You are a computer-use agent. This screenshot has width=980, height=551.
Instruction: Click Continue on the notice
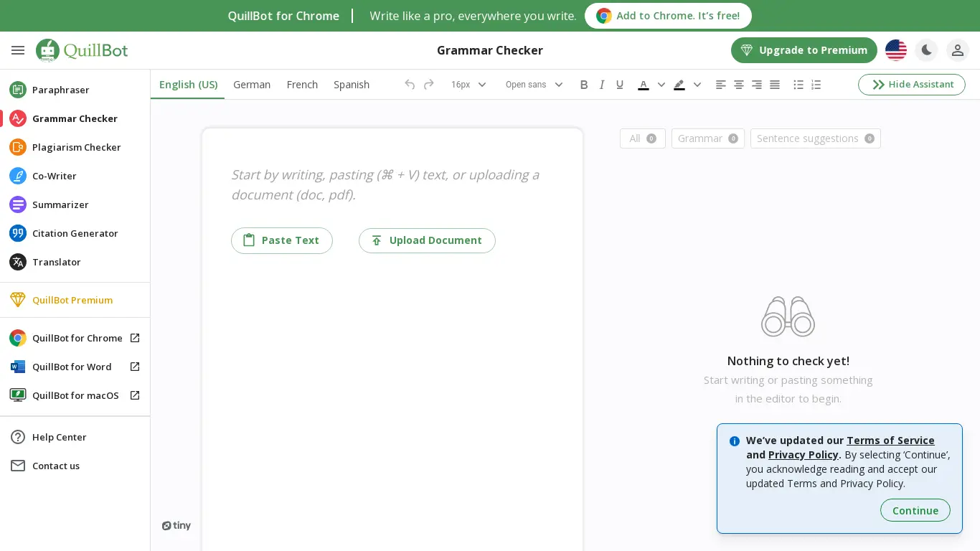click(915, 511)
